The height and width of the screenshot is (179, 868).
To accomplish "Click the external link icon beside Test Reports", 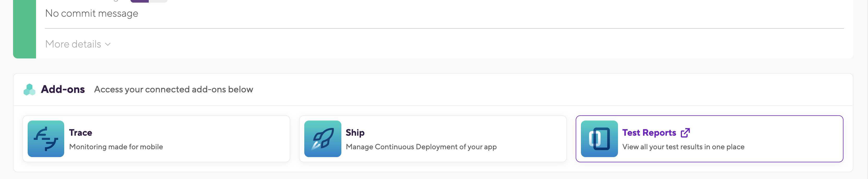I will coord(685,133).
